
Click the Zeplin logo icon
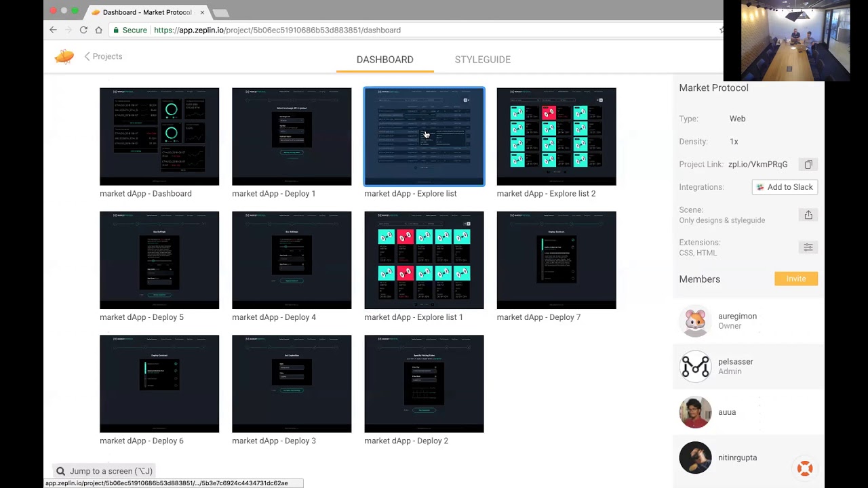pos(64,57)
